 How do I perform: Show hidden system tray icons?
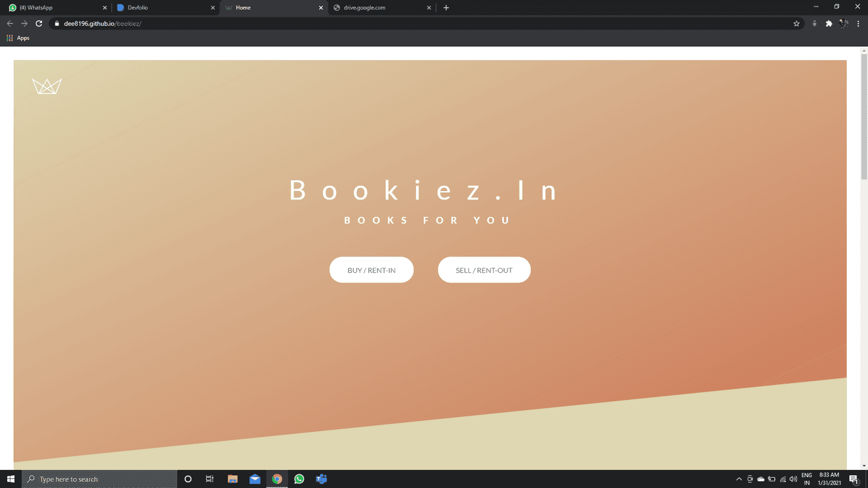point(739,479)
